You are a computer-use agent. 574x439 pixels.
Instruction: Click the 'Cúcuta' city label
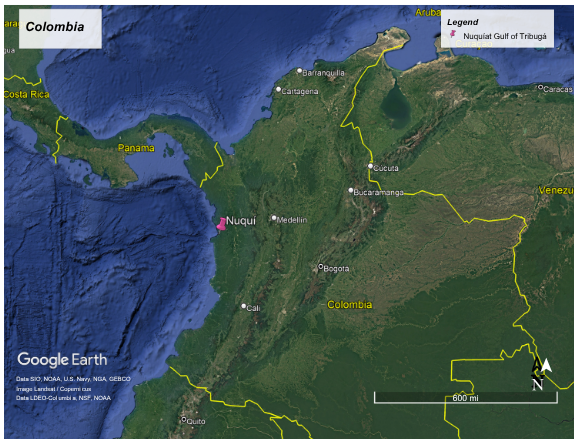[386, 168]
